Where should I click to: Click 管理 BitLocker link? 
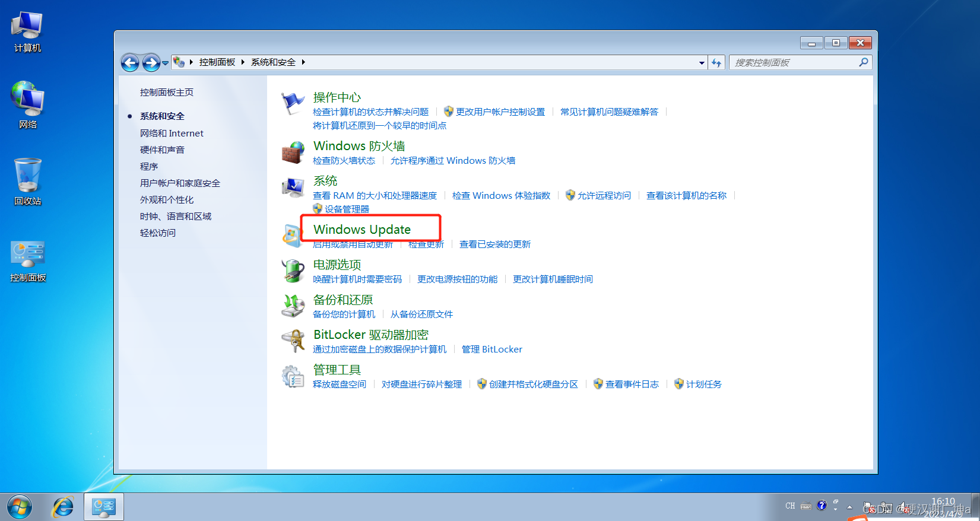click(x=492, y=349)
